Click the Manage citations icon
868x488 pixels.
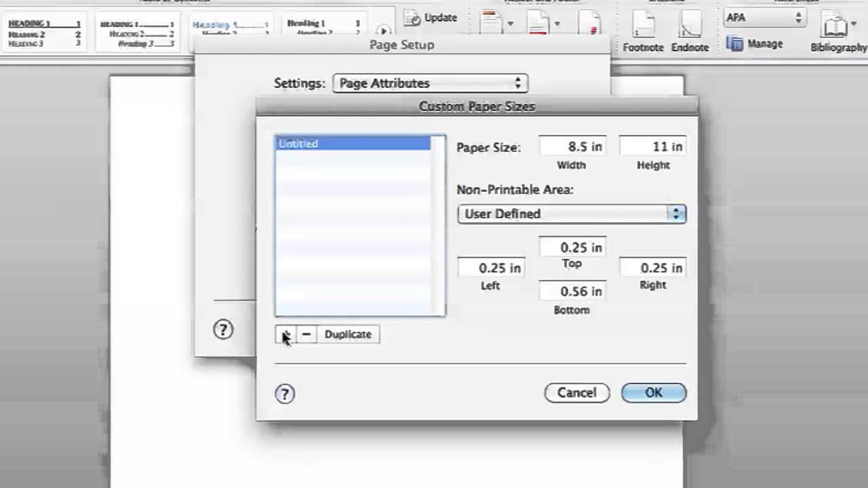tap(734, 44)
